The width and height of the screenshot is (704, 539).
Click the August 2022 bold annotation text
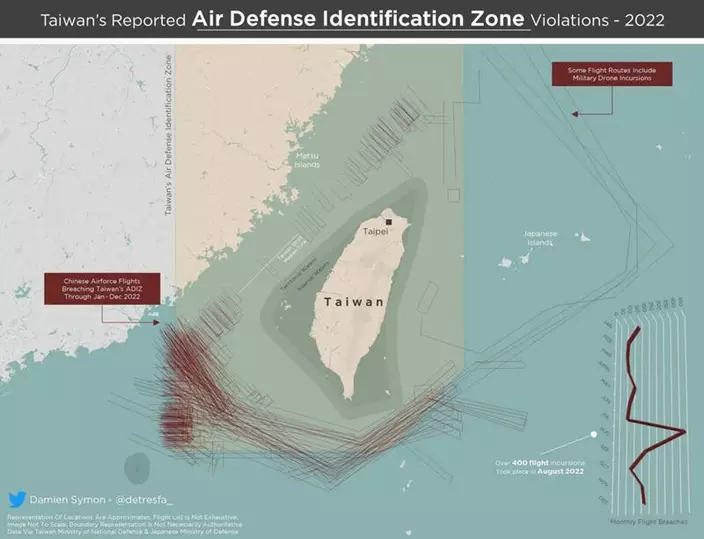point(559,469)
